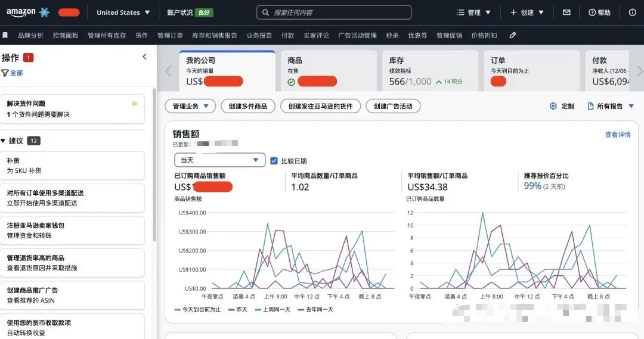Open 付款 menu item

tap(287, 35)
